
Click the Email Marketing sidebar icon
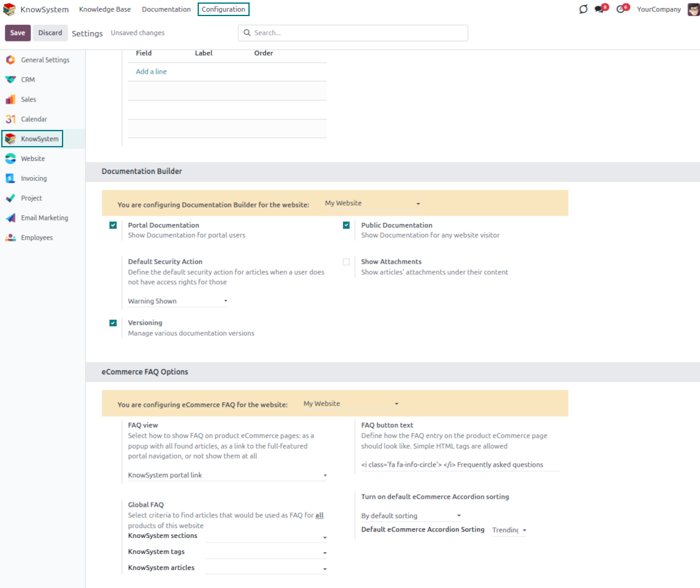[x=10, y=218]
